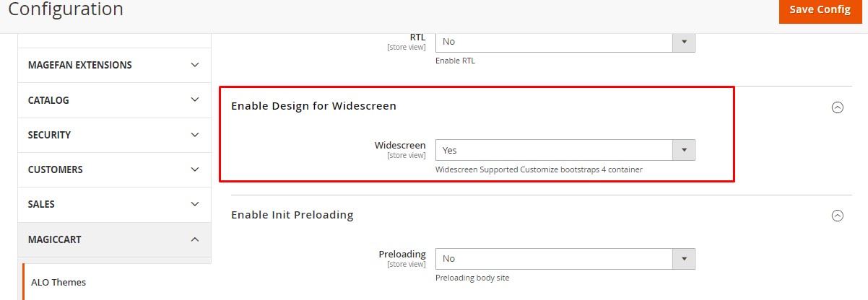Click the Magefan Extensions chevron icon
The image size is (868, 300).
[x=194, y=65]
